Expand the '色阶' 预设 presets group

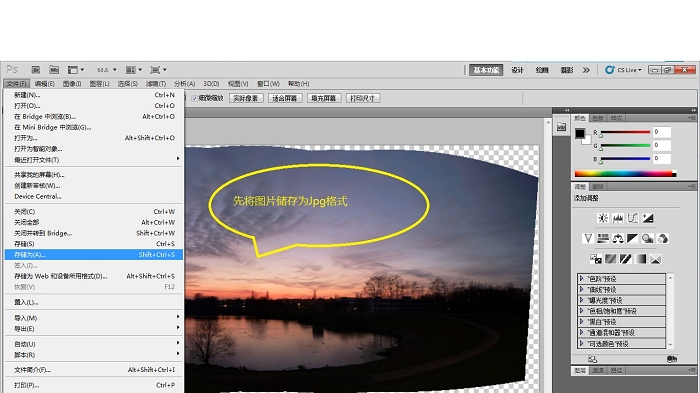coord(581,278)
